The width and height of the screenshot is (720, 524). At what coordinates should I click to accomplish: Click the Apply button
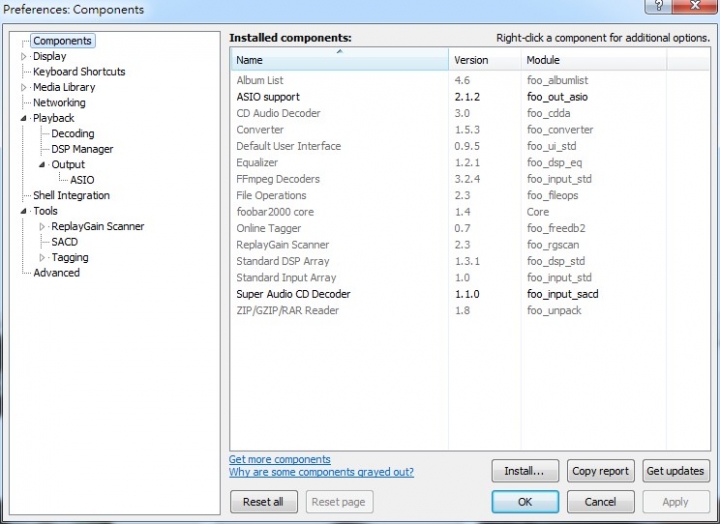point(675,502)
